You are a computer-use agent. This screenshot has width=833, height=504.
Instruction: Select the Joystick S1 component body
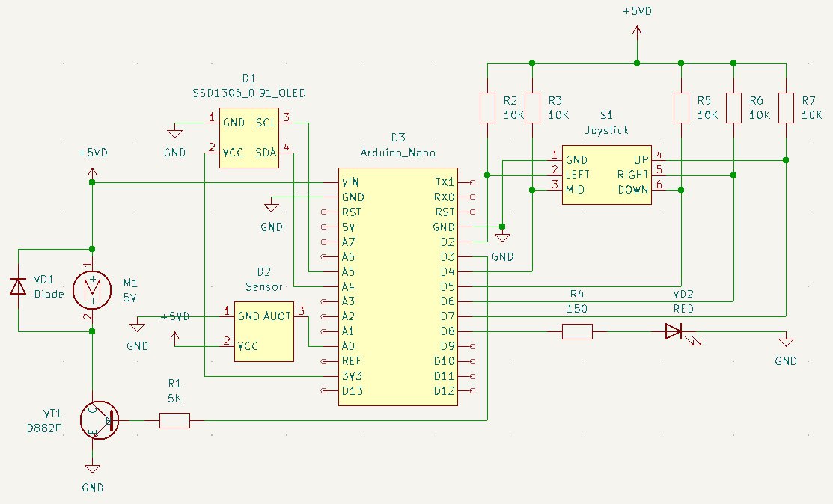pyautogui.click(x=606, y=174)
